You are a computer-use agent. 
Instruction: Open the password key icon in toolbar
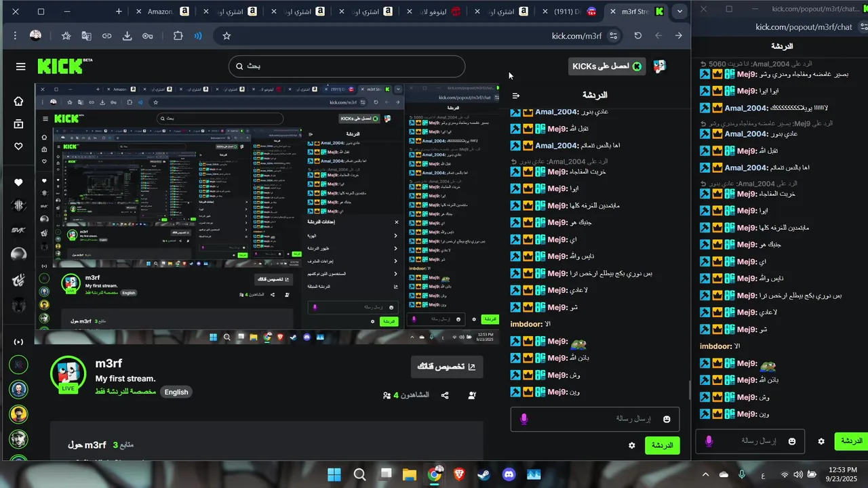click(147, 36)
